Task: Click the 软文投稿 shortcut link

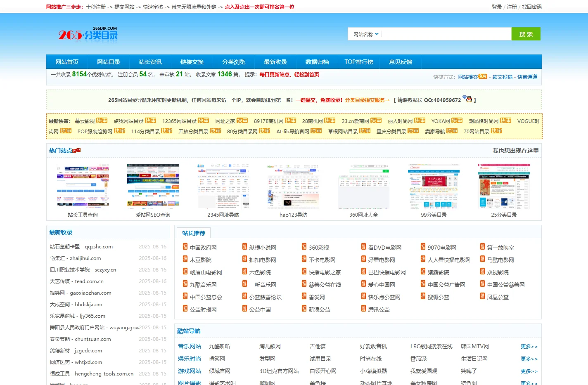Action: click(502, 77)
